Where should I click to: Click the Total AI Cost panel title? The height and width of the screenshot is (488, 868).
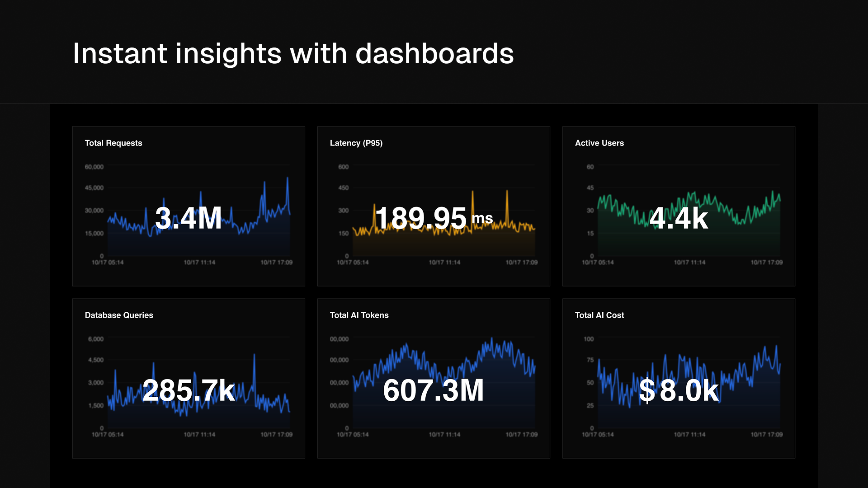(x=599, y=315)
